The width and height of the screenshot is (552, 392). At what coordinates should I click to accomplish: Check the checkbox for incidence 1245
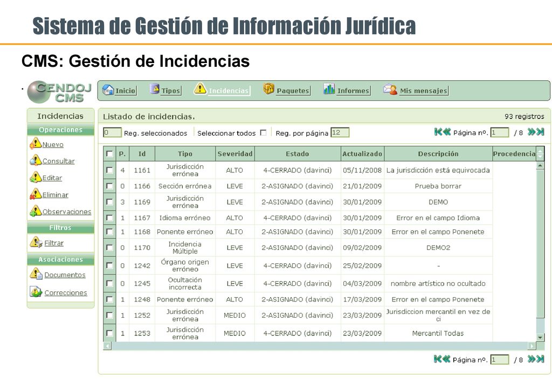click(109, 283)
